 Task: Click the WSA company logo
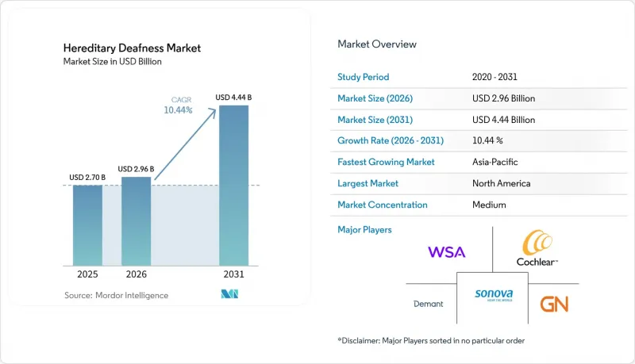[x=447, y=252]
